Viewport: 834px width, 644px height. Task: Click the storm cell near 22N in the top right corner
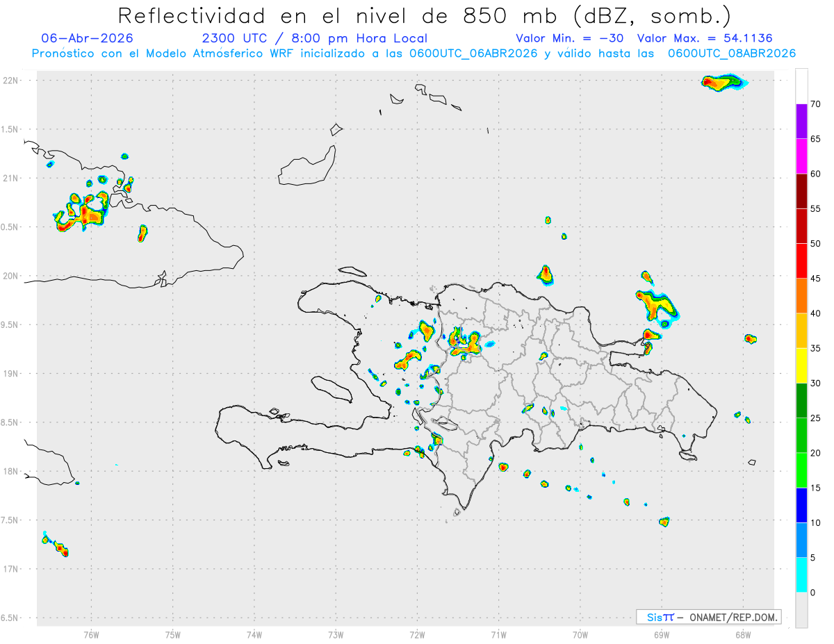point(723,83)
